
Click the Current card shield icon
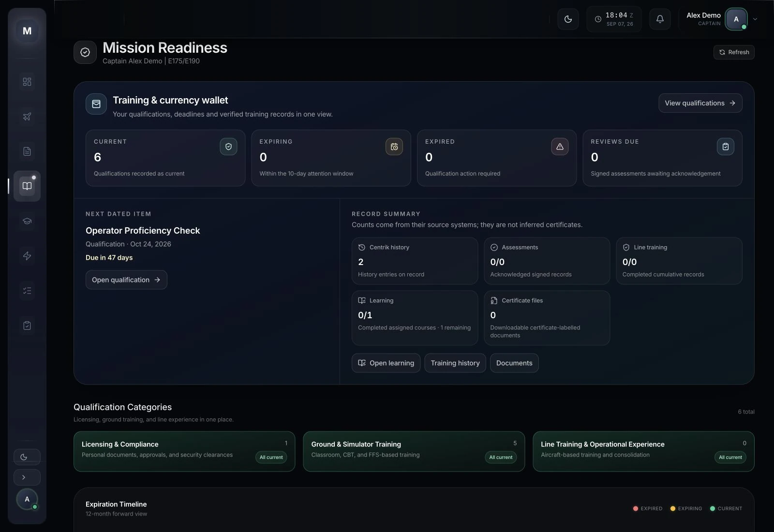pyautogui.click(x=228, y=147)
